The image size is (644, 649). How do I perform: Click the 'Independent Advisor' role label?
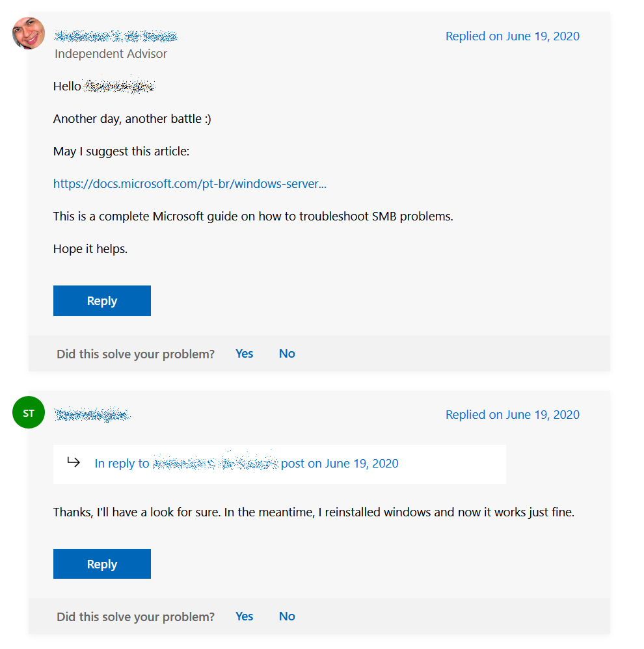tap(111, 54)
